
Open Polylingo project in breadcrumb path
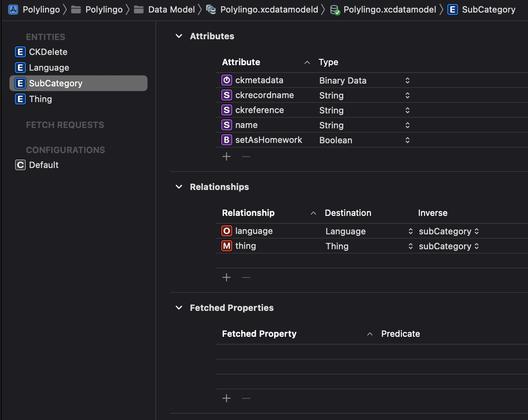[x=41, y=9]
